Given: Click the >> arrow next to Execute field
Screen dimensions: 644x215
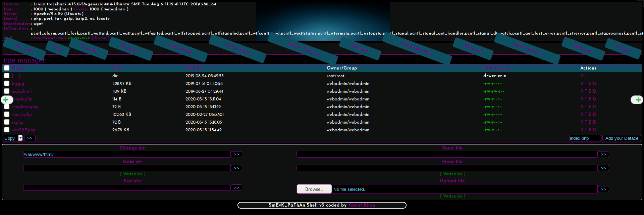Looking at the screenshot, I should pos(236,187).
